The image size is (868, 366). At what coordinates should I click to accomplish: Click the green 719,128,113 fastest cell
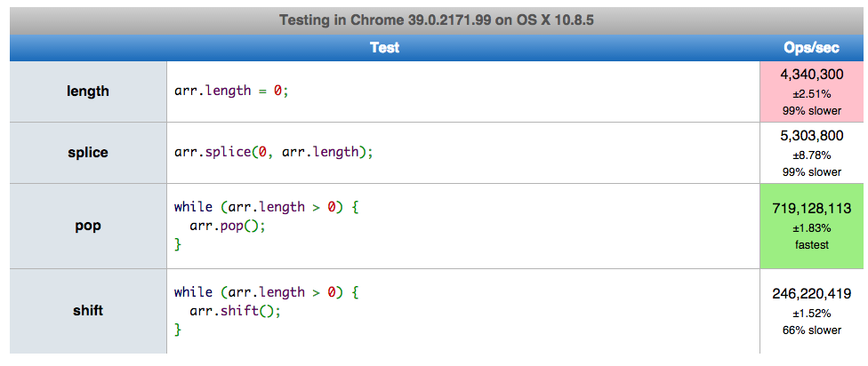point(812,227)
